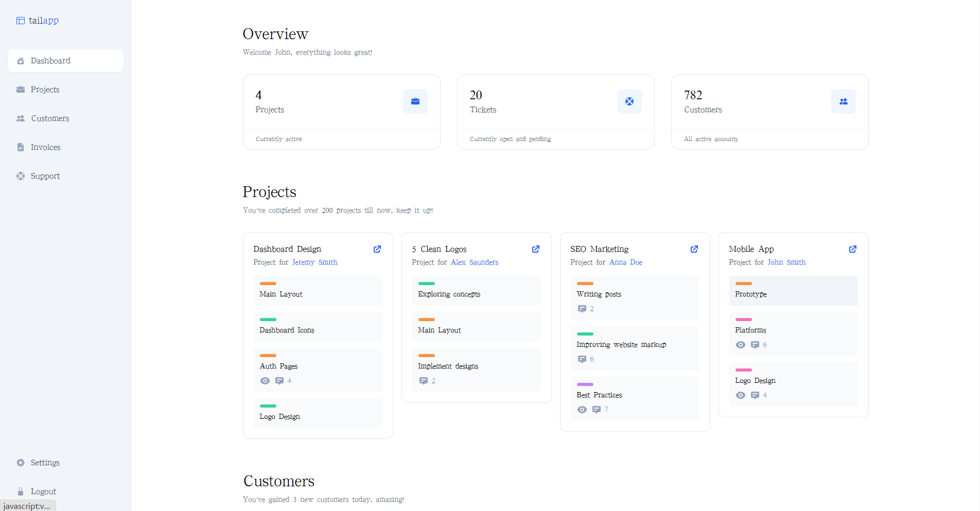The height and width of the screenshot is (511, 980).
Task: Open Exploring concepts task card
Action: pos(477,291)
